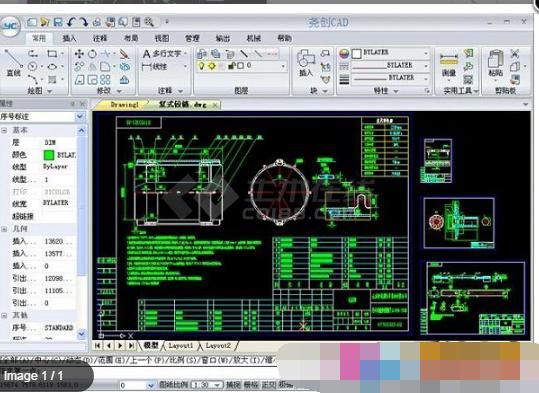The height and width of the screenshot is (393, 539).
Task: Open the lineweight BYLAYER dropdown
Action: [x=390, y=78]
